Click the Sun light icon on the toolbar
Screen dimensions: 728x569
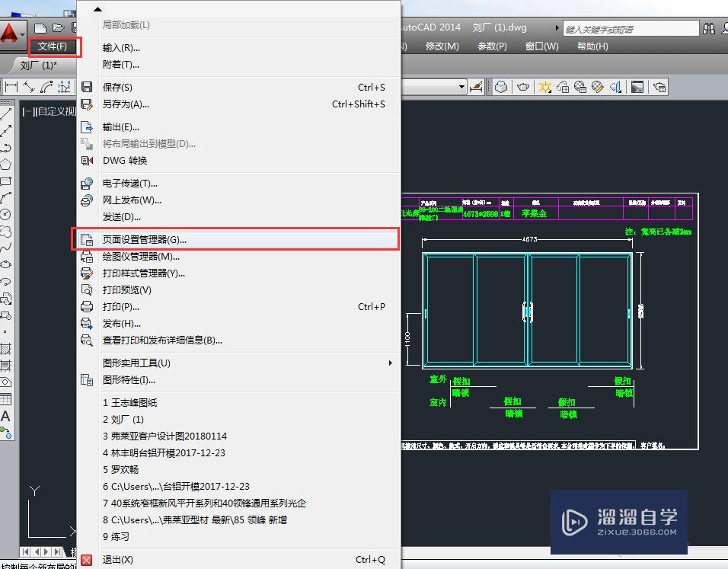[x=545, y=87]
